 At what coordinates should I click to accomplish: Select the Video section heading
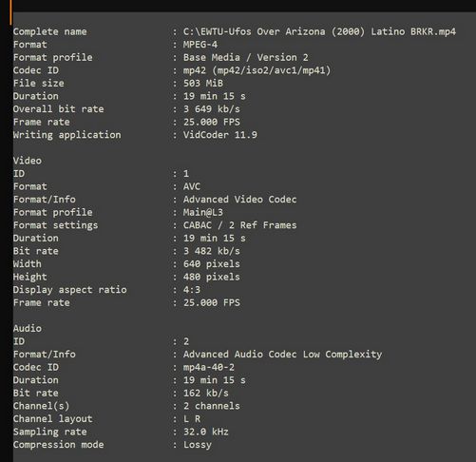[28, 161]
